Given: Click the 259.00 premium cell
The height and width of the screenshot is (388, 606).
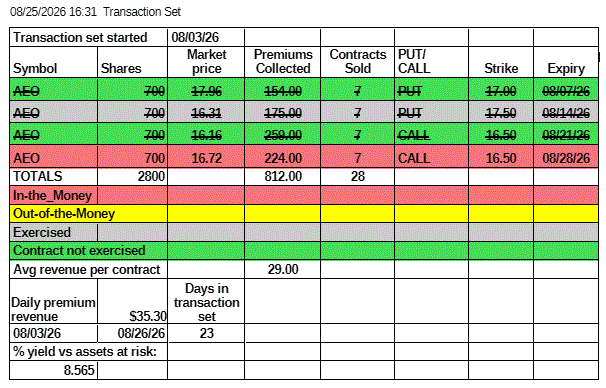Looking at the screenshot, I should click(283, 135).
